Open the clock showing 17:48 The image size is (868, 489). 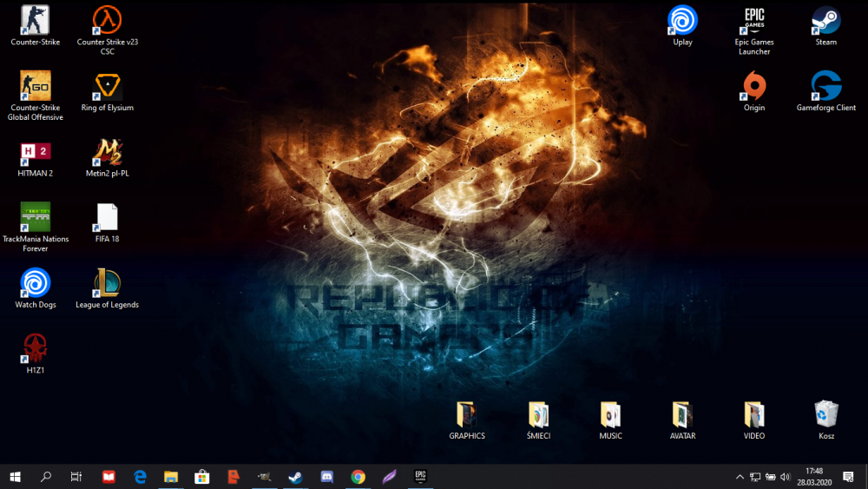click(x=814, y=477)
